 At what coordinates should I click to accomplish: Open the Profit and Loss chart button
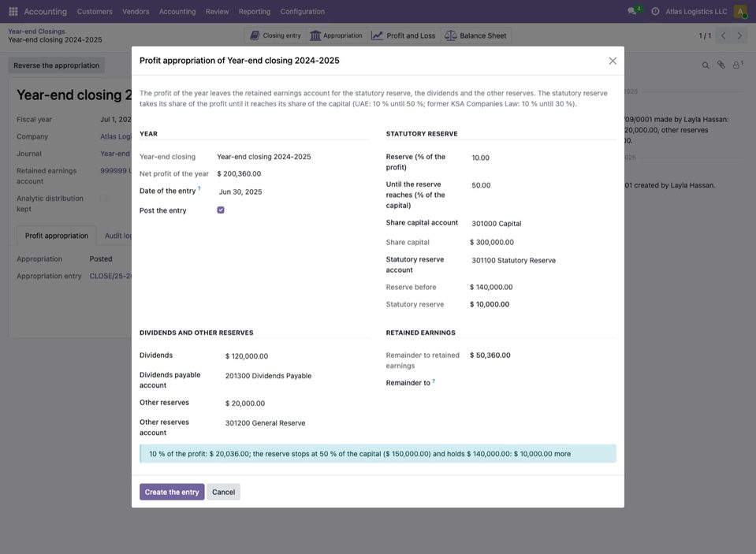point(403,35)
